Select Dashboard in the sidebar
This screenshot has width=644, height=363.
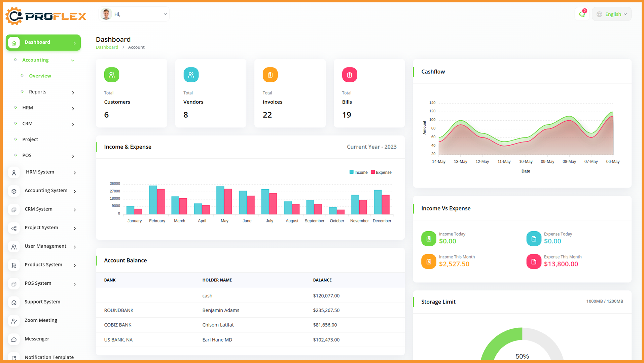[x=43, y=43]
